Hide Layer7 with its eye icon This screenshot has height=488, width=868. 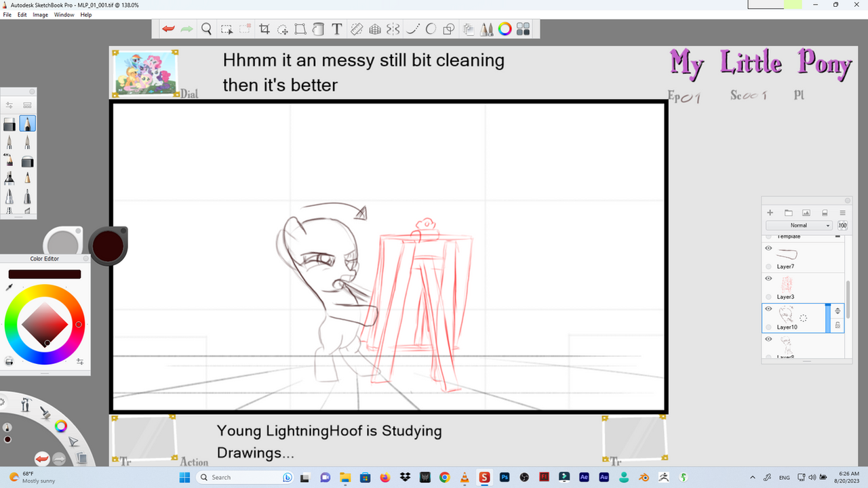768,248
